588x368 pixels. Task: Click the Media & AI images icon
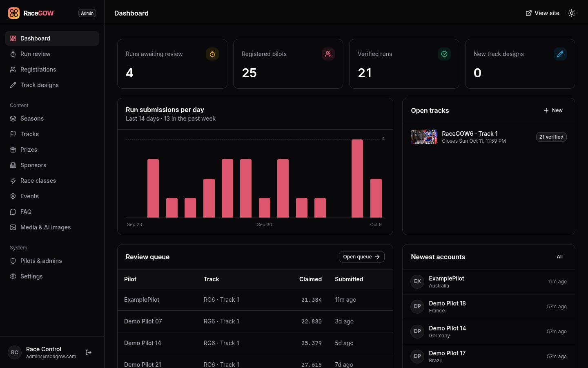tap(13, 227)
